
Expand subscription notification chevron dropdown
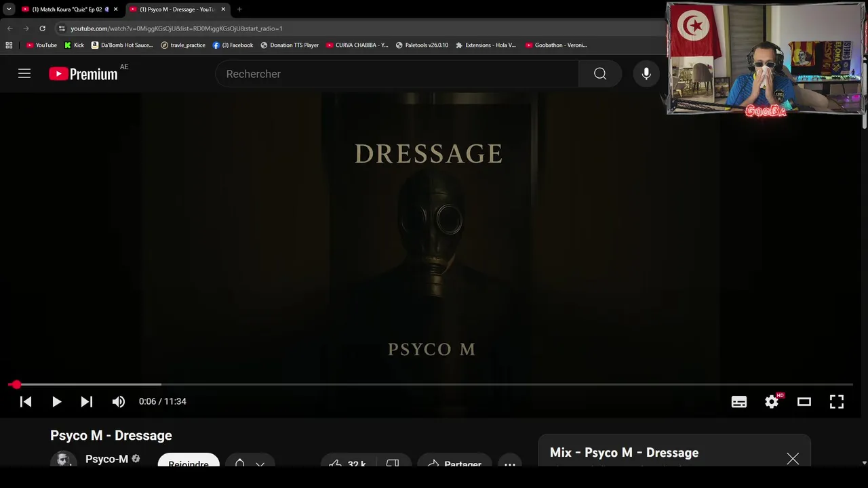(x=260, y=464)
